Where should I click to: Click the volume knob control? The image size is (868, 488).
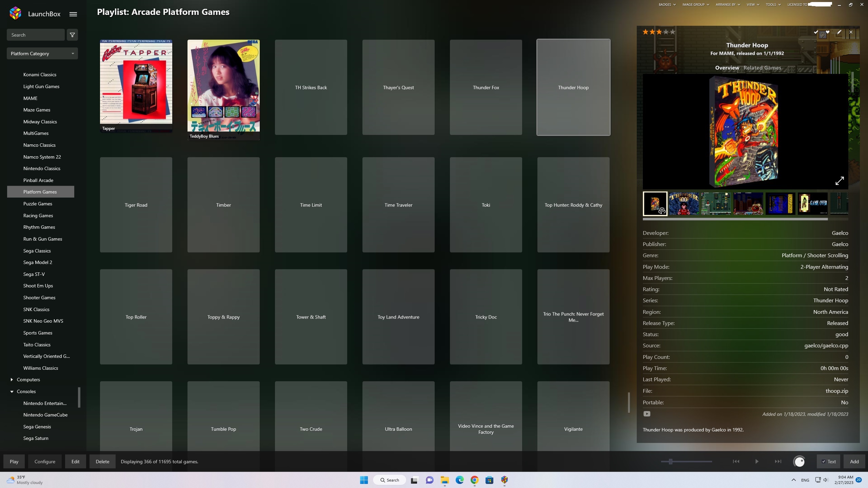click(x=800, y=462)
